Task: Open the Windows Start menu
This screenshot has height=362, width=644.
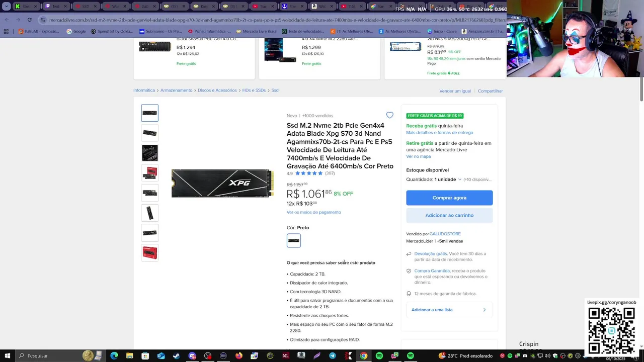Action: click(x=7, y=355)
